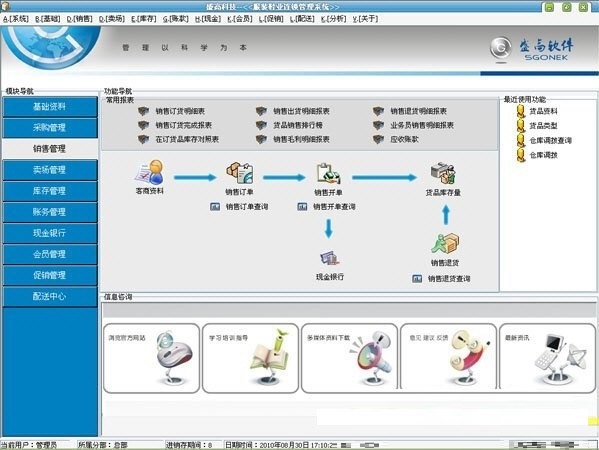Click the 应收账款 report icon
Screen dimensions: 599x450
[x=378, y=139]
